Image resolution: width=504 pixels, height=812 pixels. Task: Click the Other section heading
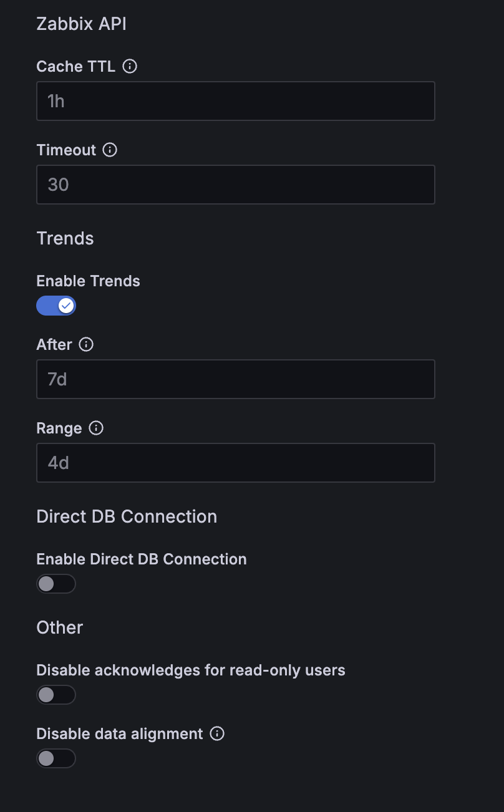tap(60, 627)
